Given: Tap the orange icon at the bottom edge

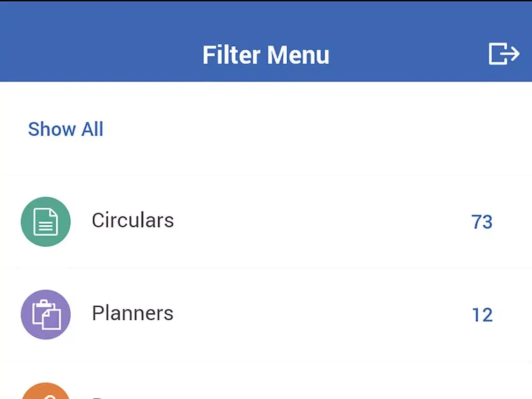Looking at the screenshot, I should [46, 392].
